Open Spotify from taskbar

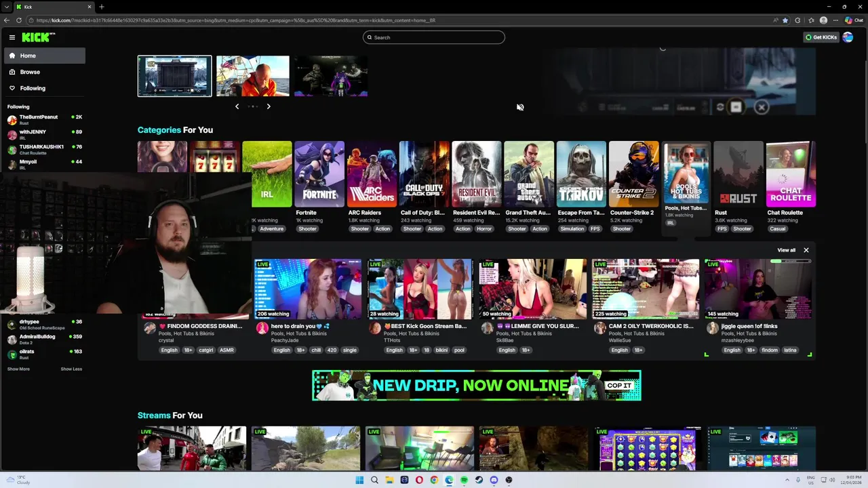pos(464,480)
